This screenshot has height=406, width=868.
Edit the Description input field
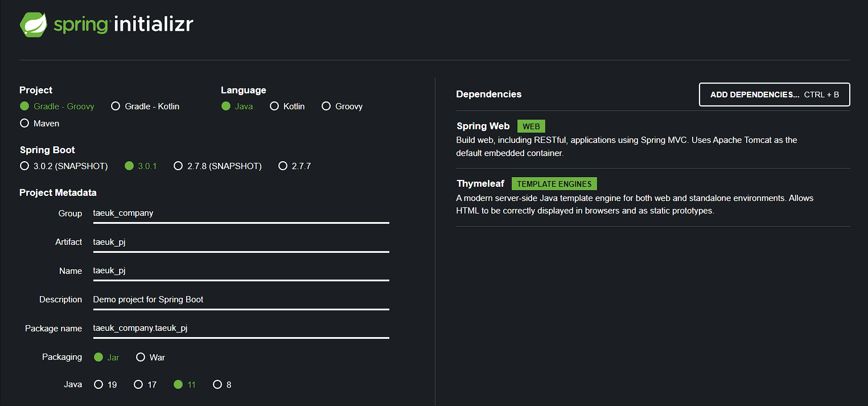point(241,300)
